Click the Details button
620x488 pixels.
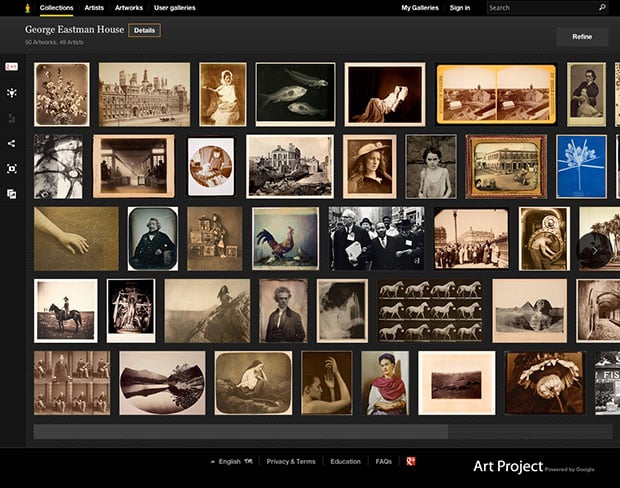pos(144,30)
